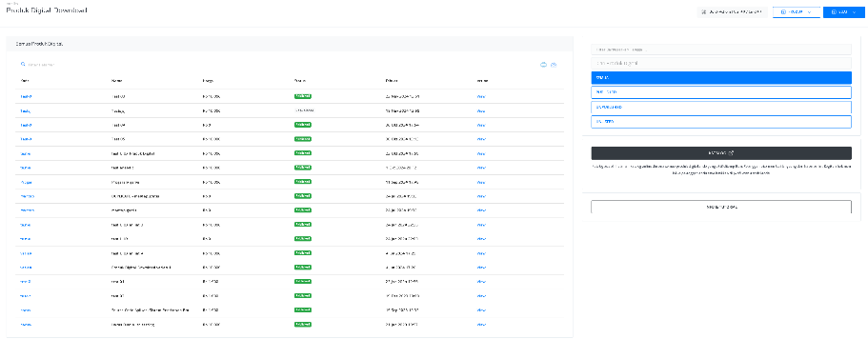Image resolution: width=868 pixels, height=359 pixels.
Task: Click the View link in the Test 04 row
Action: pos(481,125)
